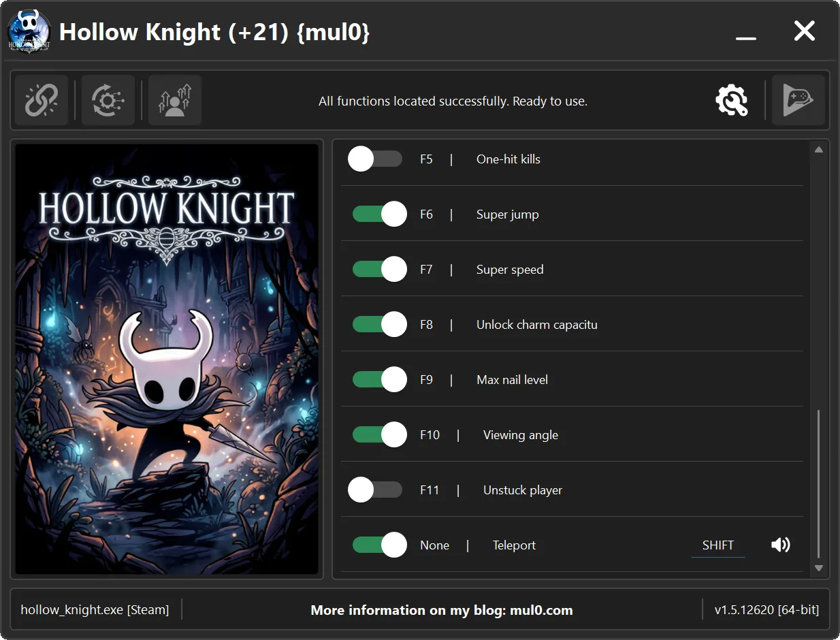Viewport: 840px width, 640px height.
Task: Click the gamepad launch game icon
Action: pyautogui.click(x=798, y=101)
